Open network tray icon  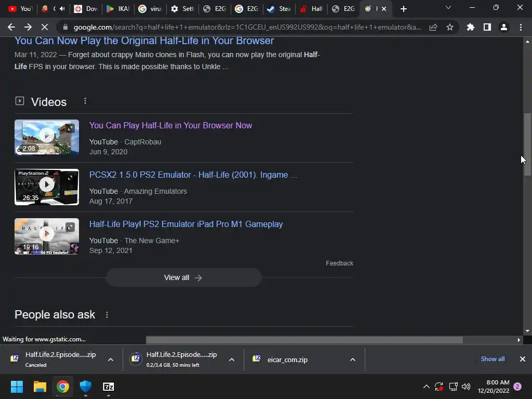tap(453, 387)
